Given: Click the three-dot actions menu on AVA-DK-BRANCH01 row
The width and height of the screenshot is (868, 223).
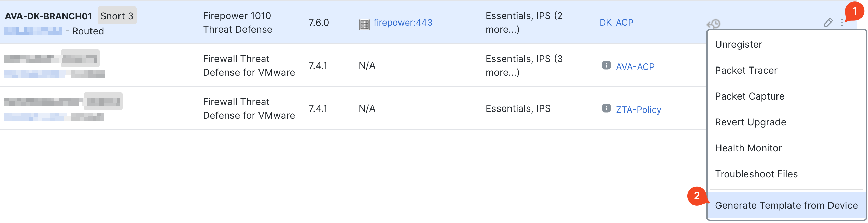Looking at the screenshot, I should click(x=843, y=23).
